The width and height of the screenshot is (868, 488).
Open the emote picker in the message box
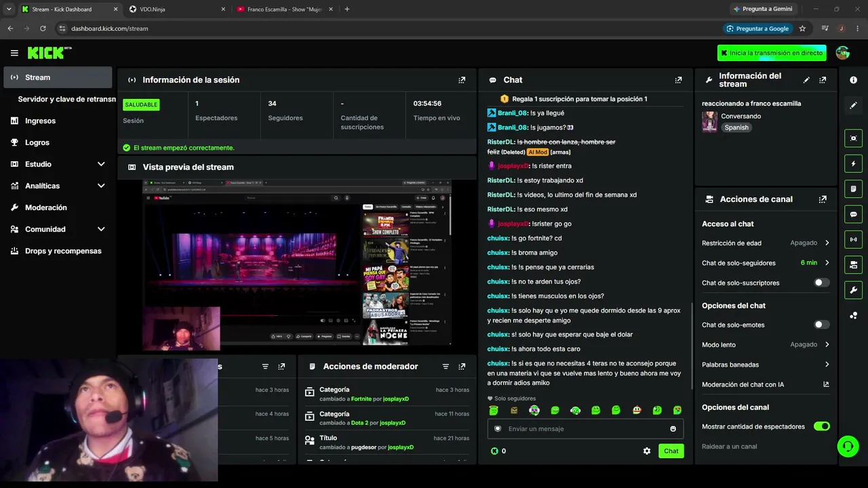[x=673, y=429]
